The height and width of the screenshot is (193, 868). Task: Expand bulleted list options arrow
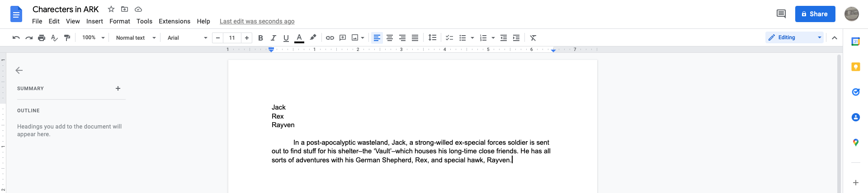[x=472, y=38]
